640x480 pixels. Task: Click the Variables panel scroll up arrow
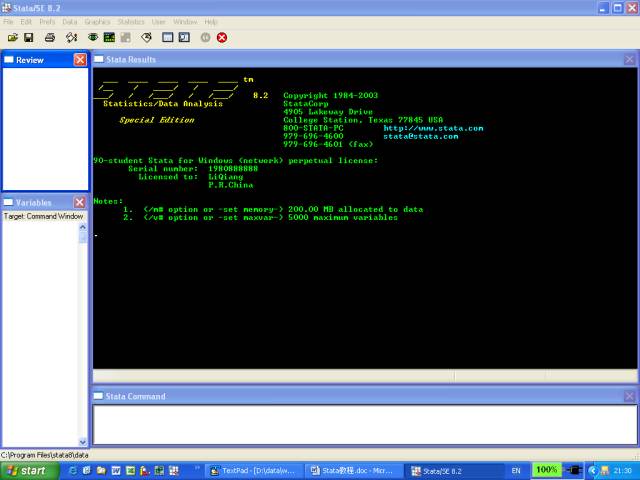click(83, 227)
